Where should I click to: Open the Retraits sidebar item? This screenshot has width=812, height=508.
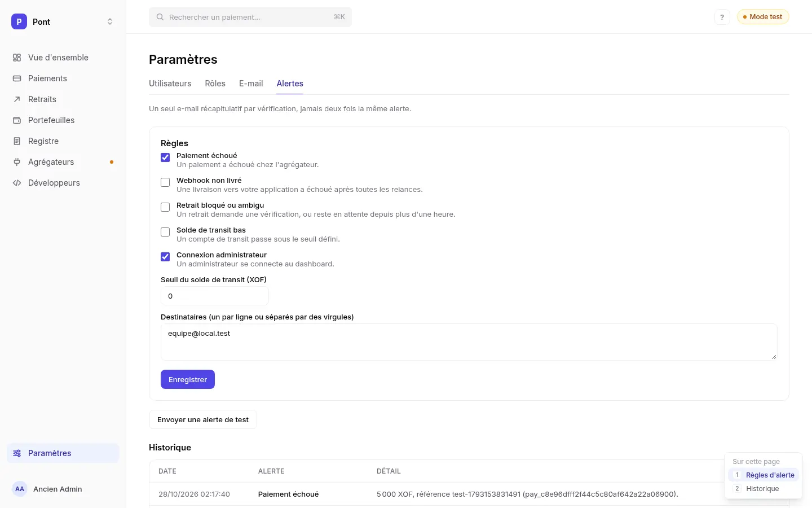pos(63,99)
